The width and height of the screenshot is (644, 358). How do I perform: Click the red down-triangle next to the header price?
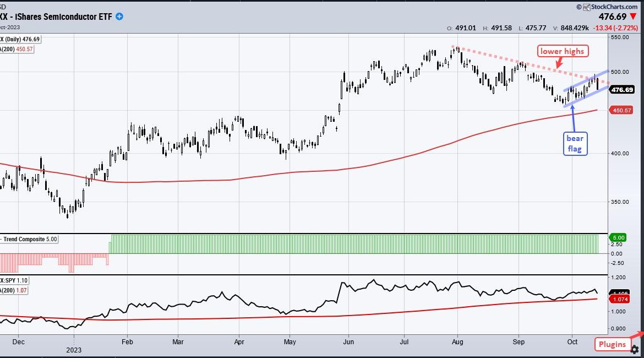click(634, 17)
